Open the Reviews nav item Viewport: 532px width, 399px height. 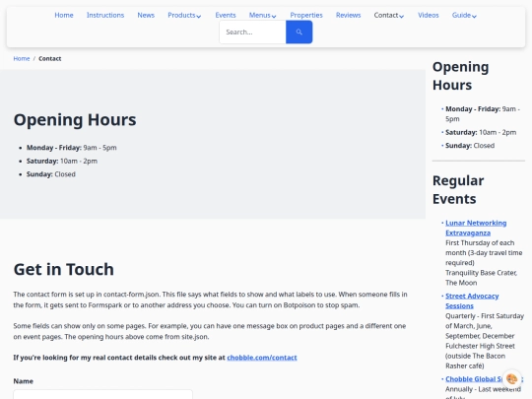coord(348,15)
